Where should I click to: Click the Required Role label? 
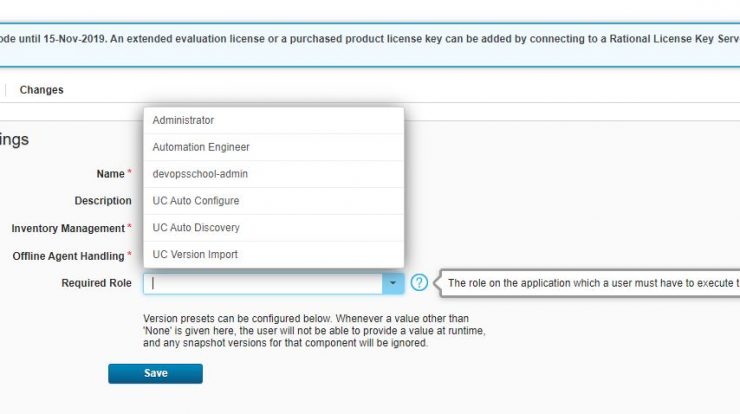click(x=96, y=283)
